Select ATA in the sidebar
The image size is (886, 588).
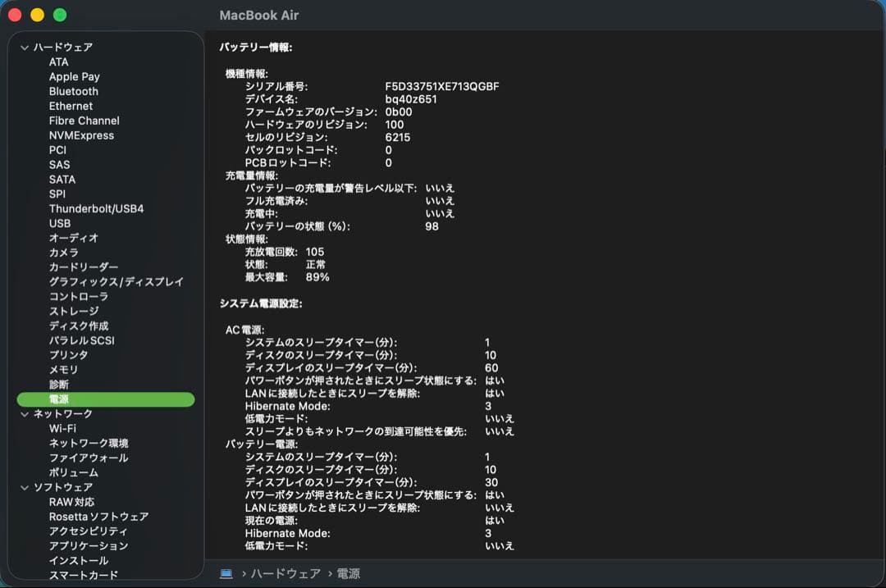[59, 62]
